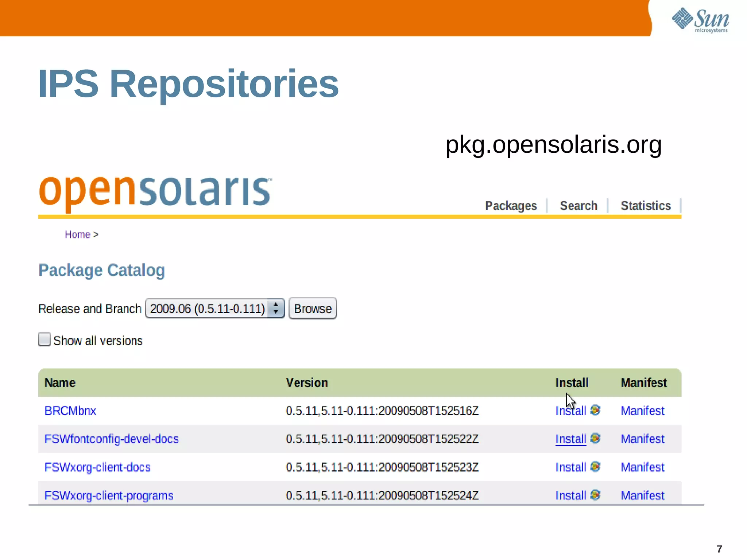The image size is (747, 560).
Task: Click Install link for BRCMbnx
Action: pos(571,411)
